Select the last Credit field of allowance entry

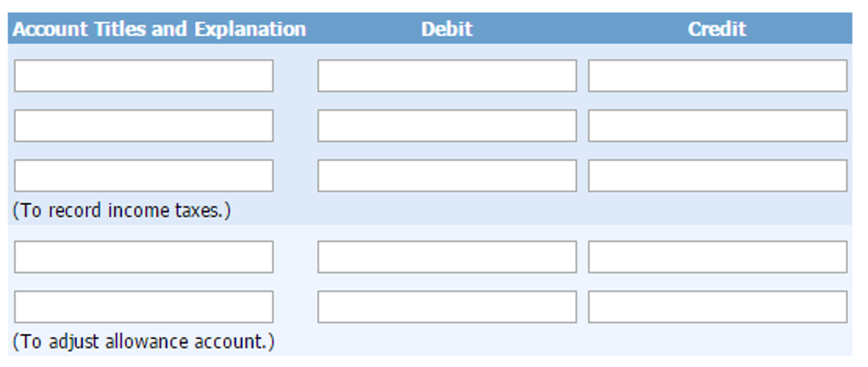click(717, 307)
